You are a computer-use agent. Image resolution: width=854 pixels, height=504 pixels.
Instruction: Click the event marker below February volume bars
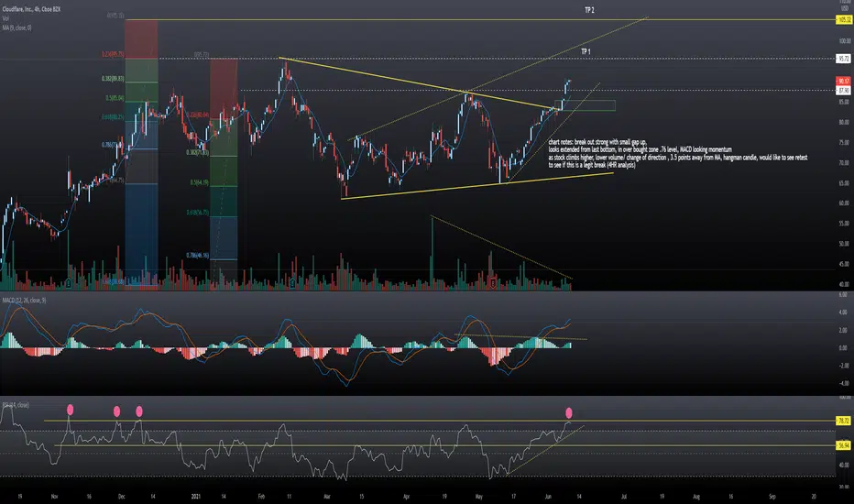tap(292, 283)
